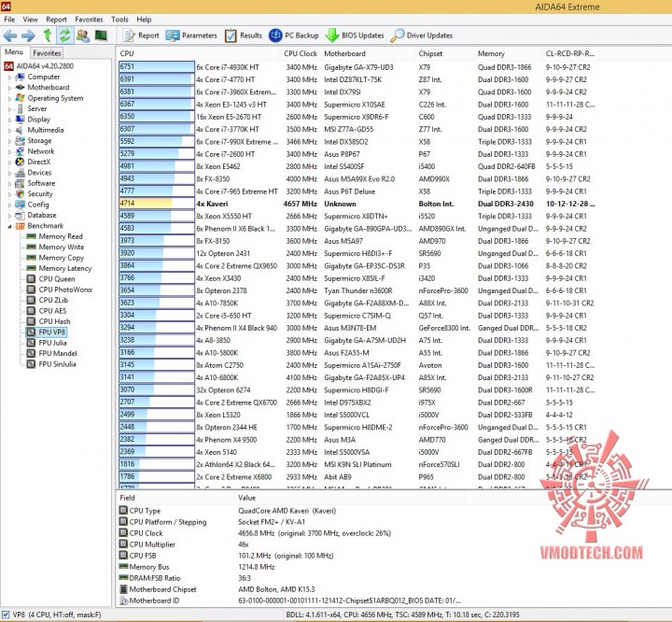The width and height of the screenshot is (672, 622).
Task: Select the 6x Core i7-4930K HT row
Action: coord(357,67)
